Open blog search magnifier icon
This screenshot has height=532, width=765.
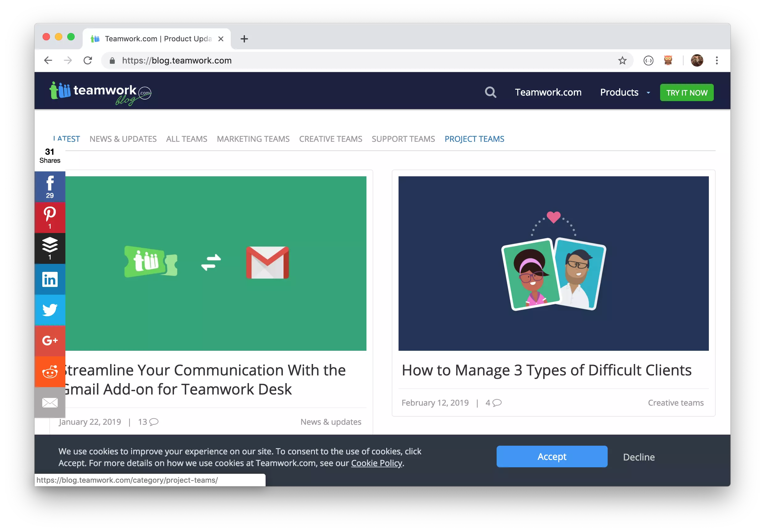490,92
